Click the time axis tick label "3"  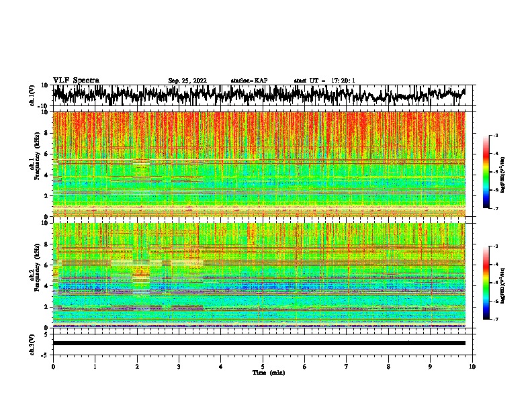pyautogui.click(x=179, y=367)
